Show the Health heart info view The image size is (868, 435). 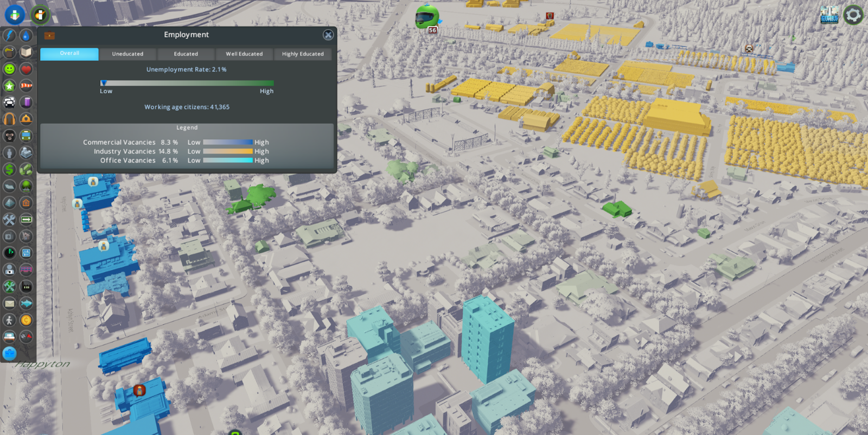pyautogui.click(x=26, y=69)
